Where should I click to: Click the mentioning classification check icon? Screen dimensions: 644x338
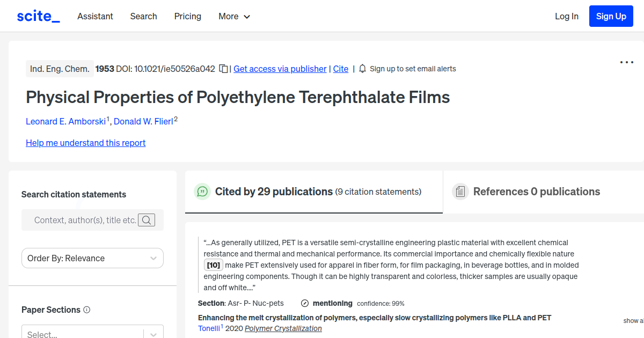pyautogui.click(x=305, y=303)
